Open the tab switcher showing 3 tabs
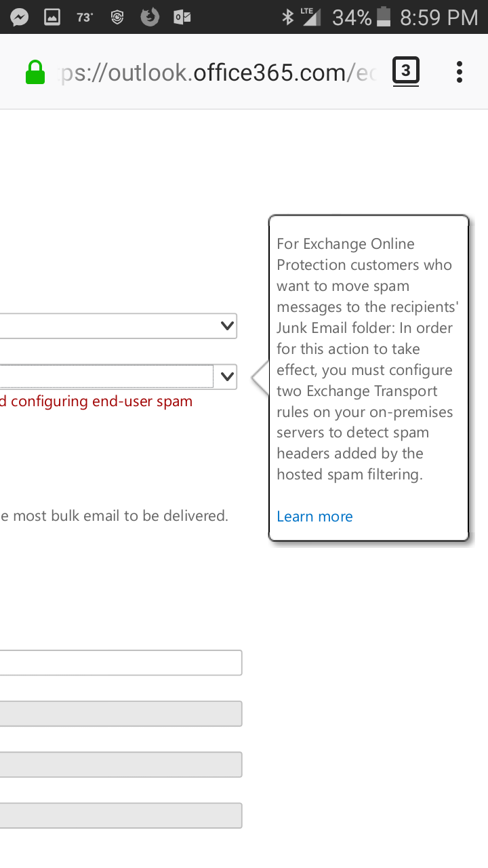 click(x=405, y=71)
